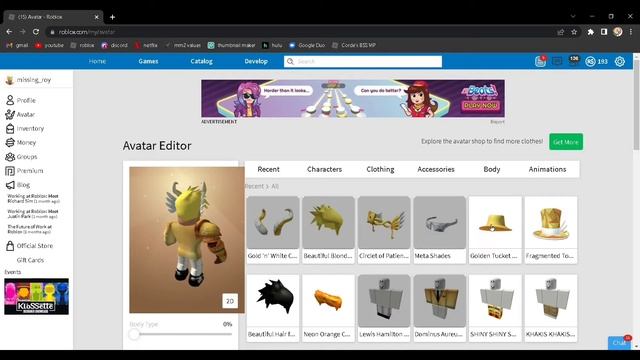Select the Circlet of Patience item
This screenshot has width=640, height=360.
pyautogui.click(x=384, y=230)
